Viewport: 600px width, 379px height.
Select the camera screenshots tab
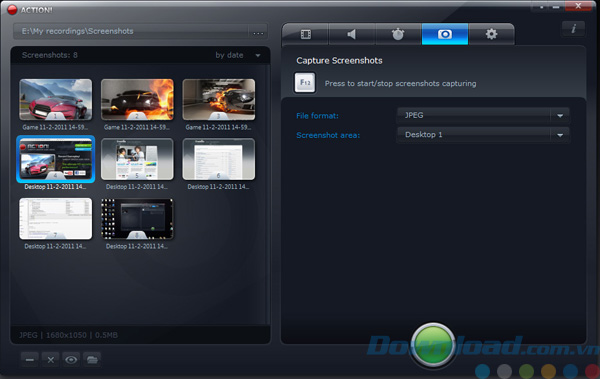[x=445, y=34]
